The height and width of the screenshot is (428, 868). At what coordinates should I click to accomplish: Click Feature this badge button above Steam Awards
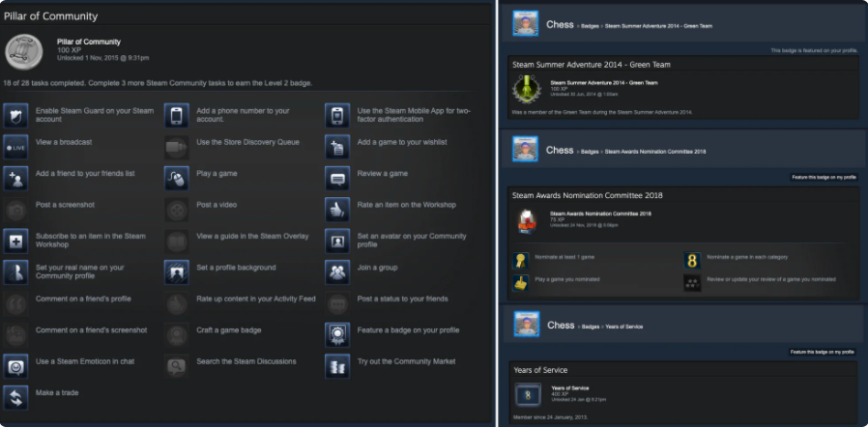click(x=824, y=178)
